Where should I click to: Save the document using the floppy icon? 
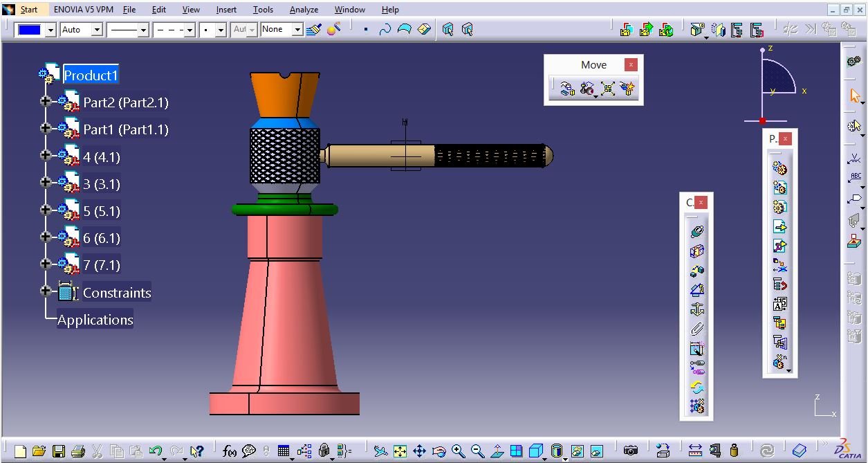(x=59, y=451)
